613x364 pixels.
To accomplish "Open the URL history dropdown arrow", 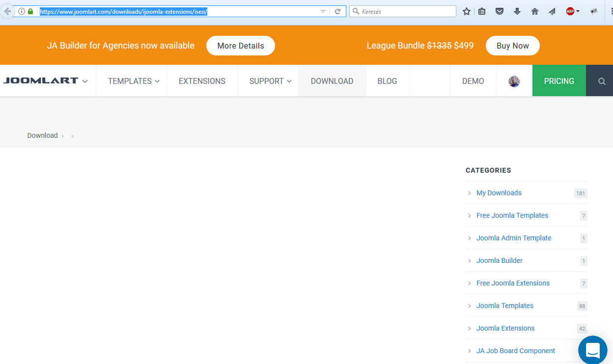I will tap(323, 11).
